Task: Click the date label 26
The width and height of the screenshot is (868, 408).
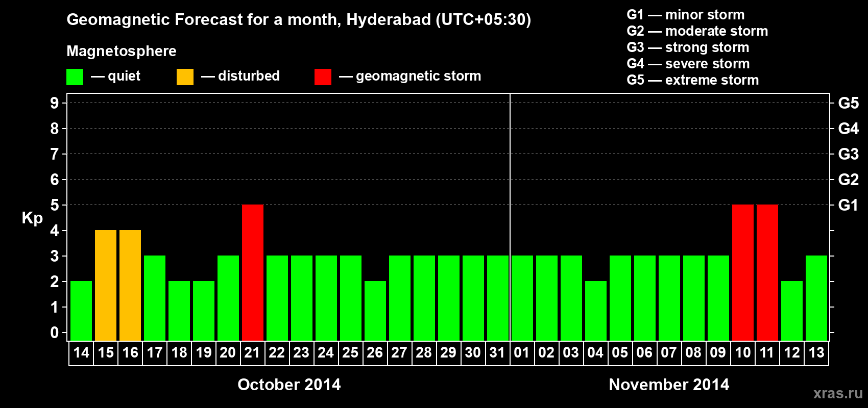Action: pos(375,353)
